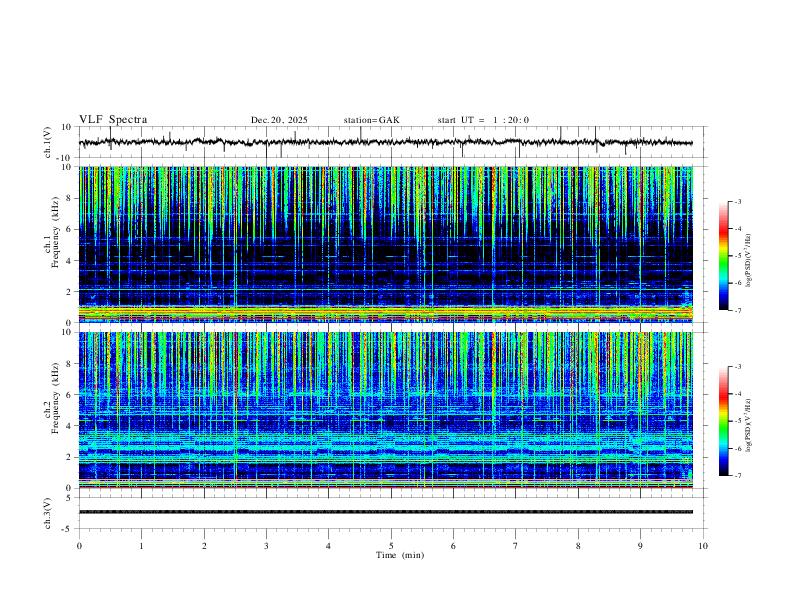792x612 pixels.
Task: Click the '-3' label on ch.1 colorbar
Action: tap(737, 201)
